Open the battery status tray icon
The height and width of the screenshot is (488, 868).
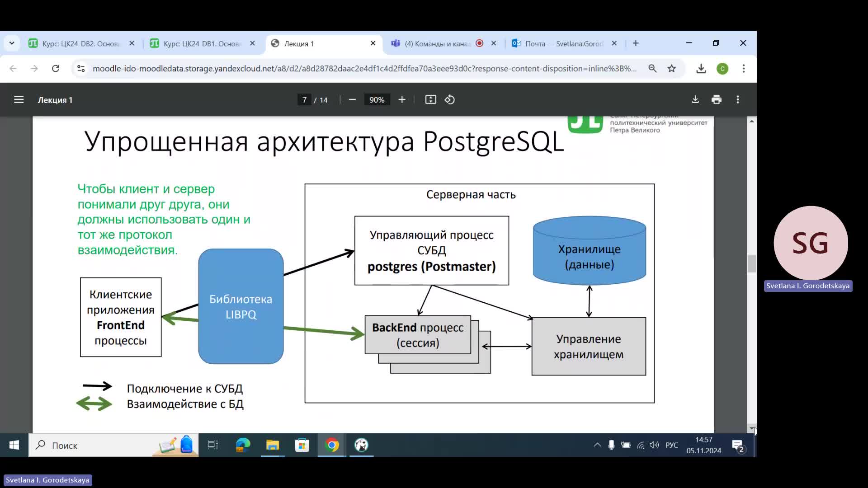click(626, 445)
